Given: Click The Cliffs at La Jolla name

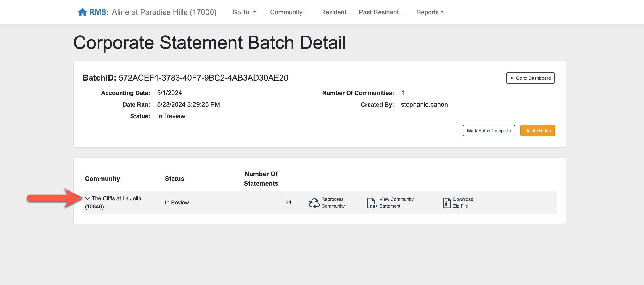Looking at the screenshot, I should tap(116, 198).
